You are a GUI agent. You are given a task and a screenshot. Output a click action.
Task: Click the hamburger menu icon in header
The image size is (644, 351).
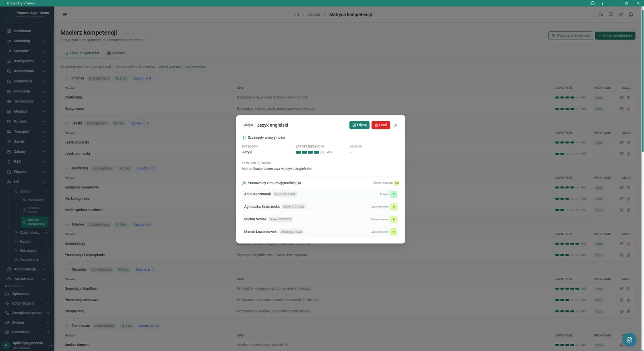65,14
